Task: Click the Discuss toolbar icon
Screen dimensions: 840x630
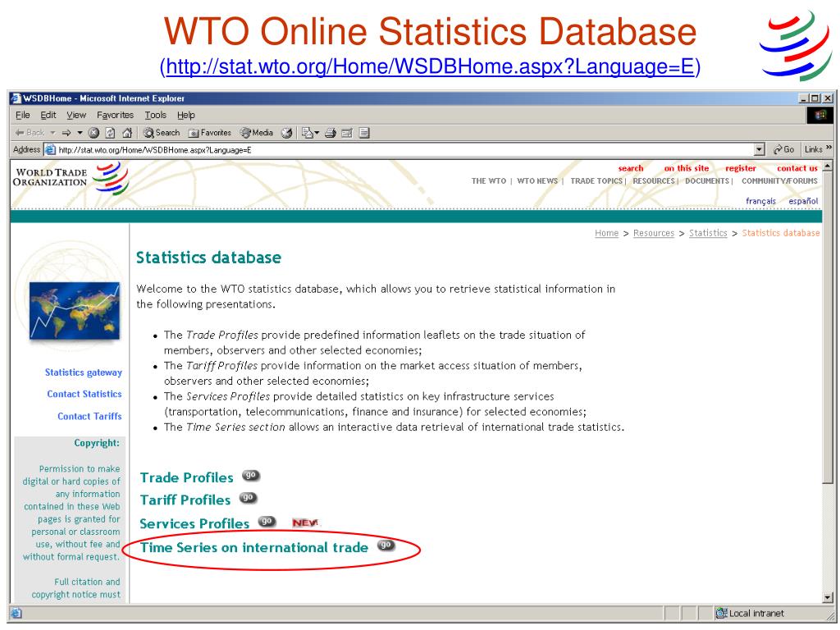Action: (364, 133)
